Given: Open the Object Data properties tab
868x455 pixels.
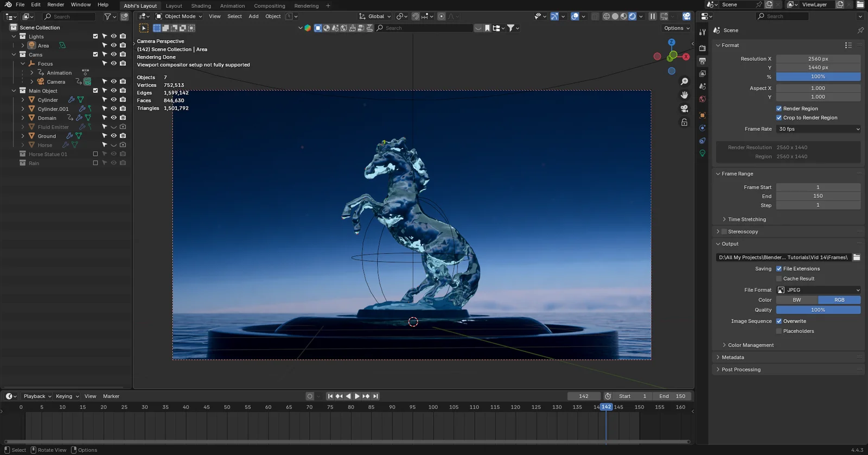Looking at the screenshot, I should point(703,154).
